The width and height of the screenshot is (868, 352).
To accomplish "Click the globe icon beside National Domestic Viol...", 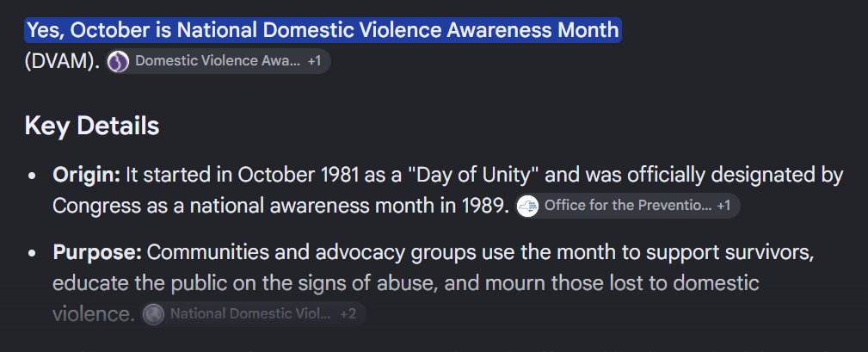I will coord(153,314).
